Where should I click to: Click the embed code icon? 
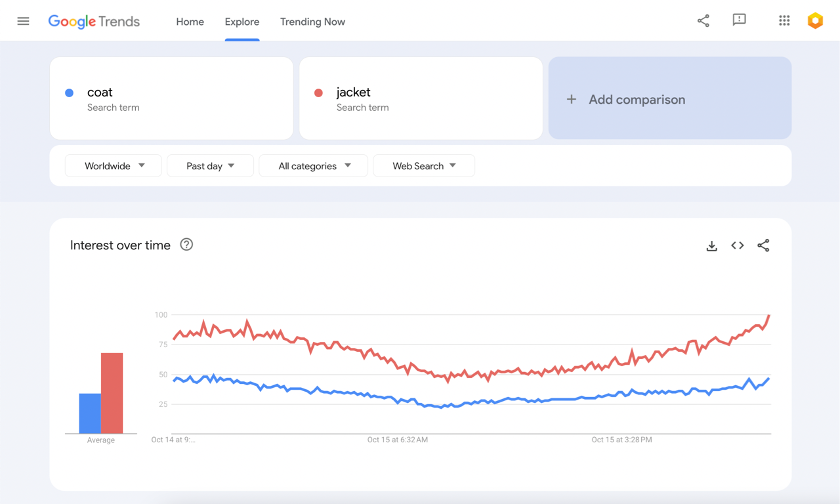pos(737,245)
